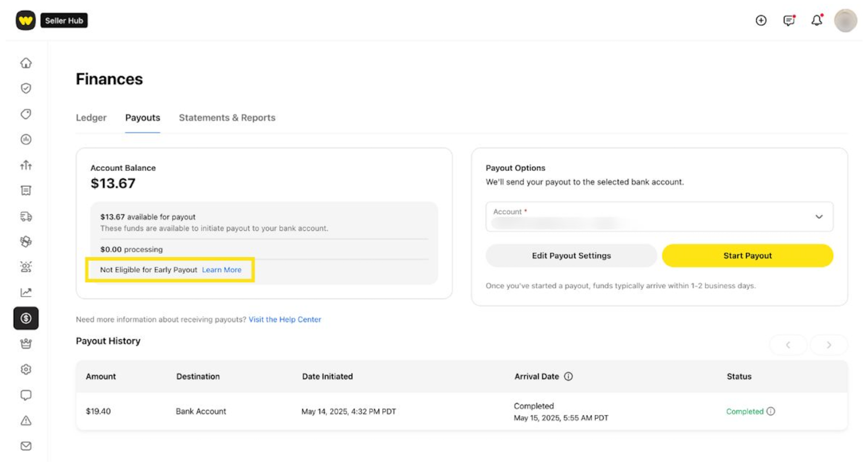Image resolution: width=868 pixels, height=466 pixels.
Task: Open the shipping truck sidebar icon
Action: pos(26,216)
